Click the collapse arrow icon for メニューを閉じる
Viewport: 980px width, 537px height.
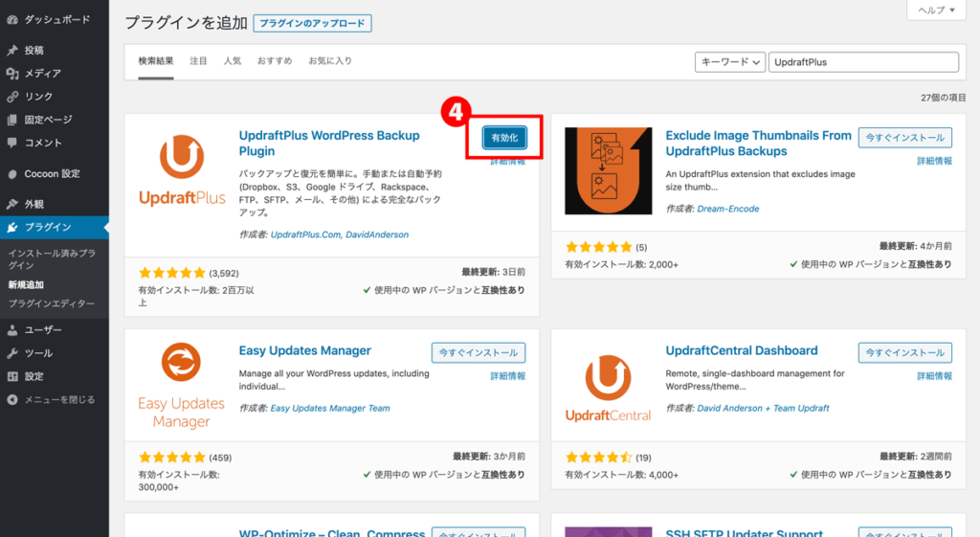click(x=11, y=399)
